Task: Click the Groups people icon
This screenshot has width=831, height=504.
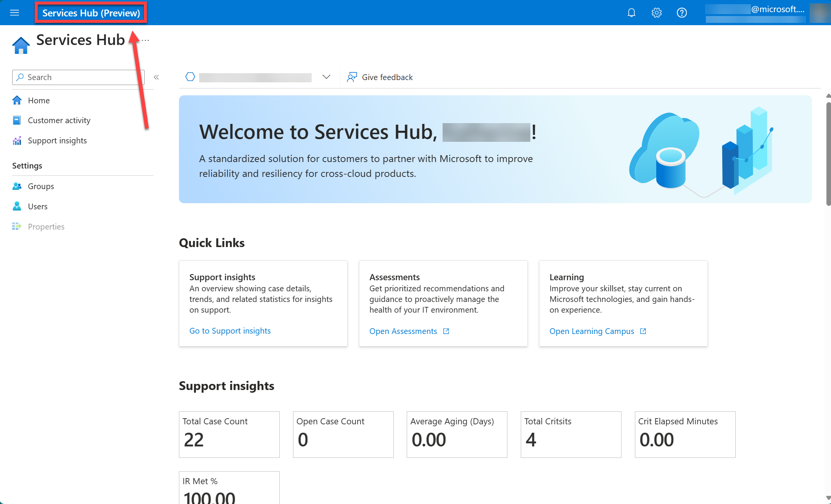Action: pos(17,186)
